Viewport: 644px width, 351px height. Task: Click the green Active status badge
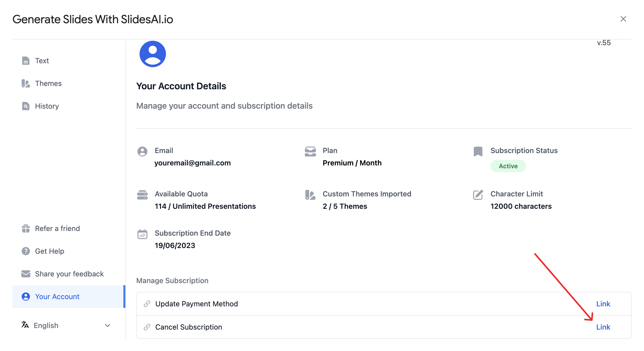point(508,166)
